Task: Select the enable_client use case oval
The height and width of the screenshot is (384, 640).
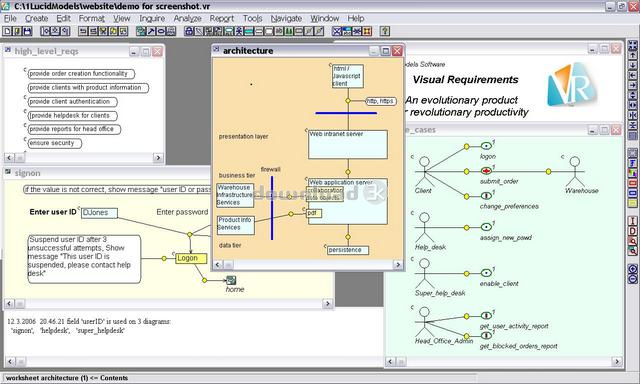Action: tap(486, 273)
